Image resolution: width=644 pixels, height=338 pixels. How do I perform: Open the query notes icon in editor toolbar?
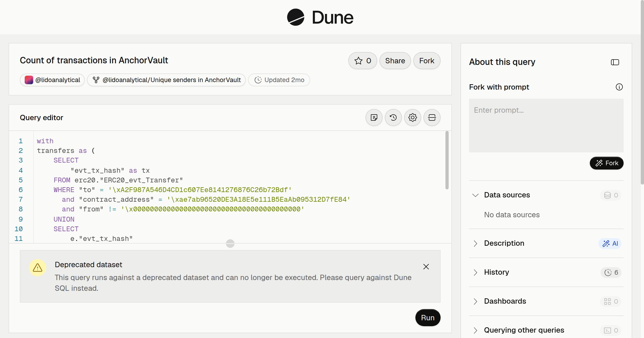(374, 117)
